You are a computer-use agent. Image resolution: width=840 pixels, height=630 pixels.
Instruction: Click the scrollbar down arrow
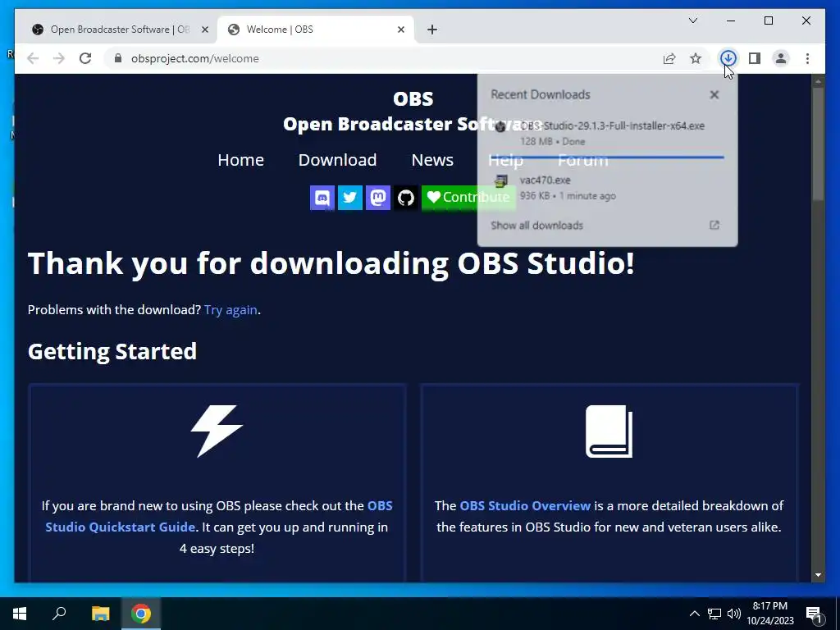coord(818,575)
